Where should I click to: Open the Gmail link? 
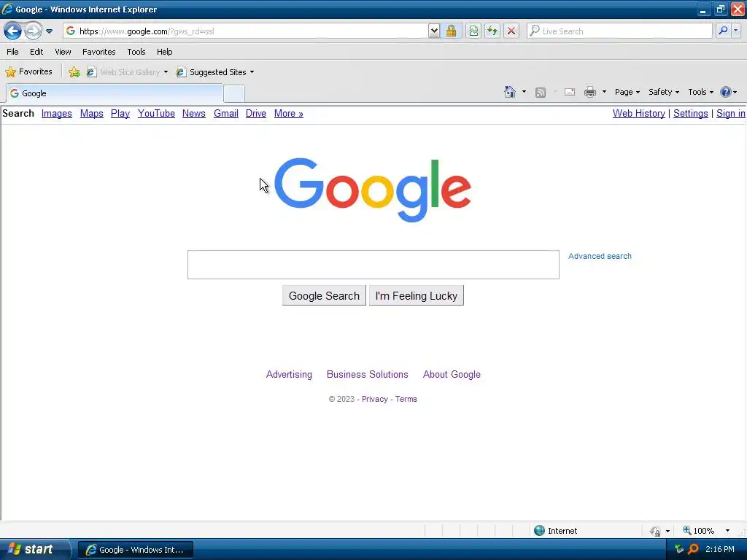point(226,113)
